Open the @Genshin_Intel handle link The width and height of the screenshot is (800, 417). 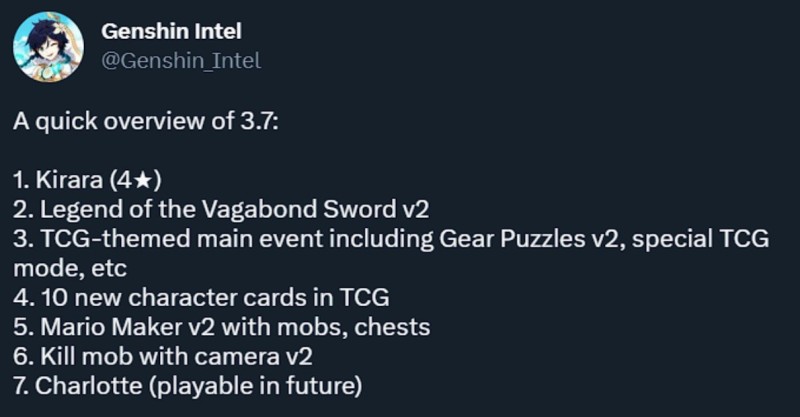point(181,61)
